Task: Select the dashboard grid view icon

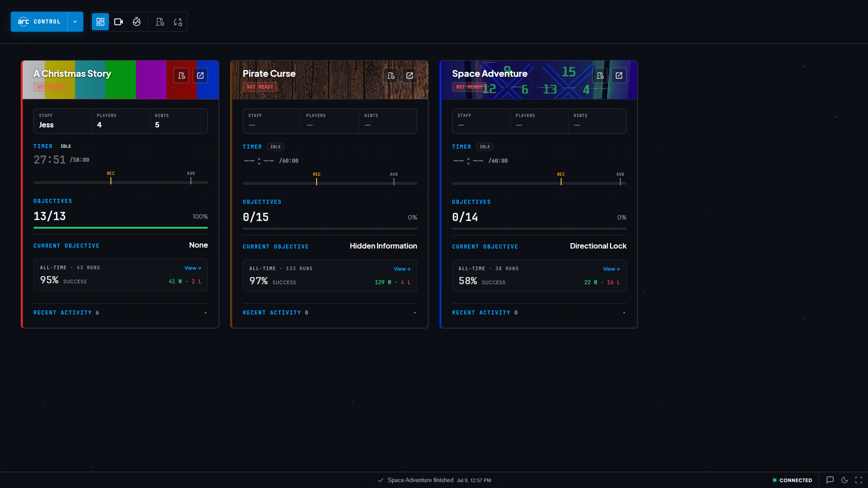Action: pyautogui.click(x=100, y=22)
